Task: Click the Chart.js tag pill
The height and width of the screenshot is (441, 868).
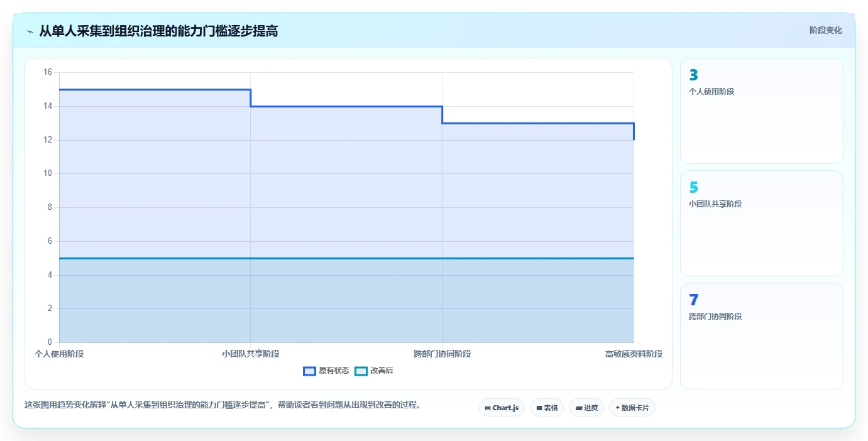Action: (x=502, y=408)
